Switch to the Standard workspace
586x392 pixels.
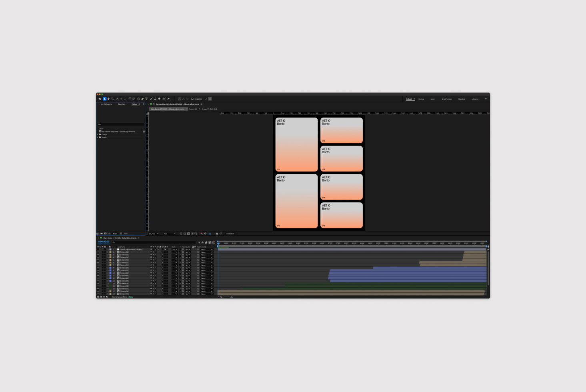tap(462, 99)
